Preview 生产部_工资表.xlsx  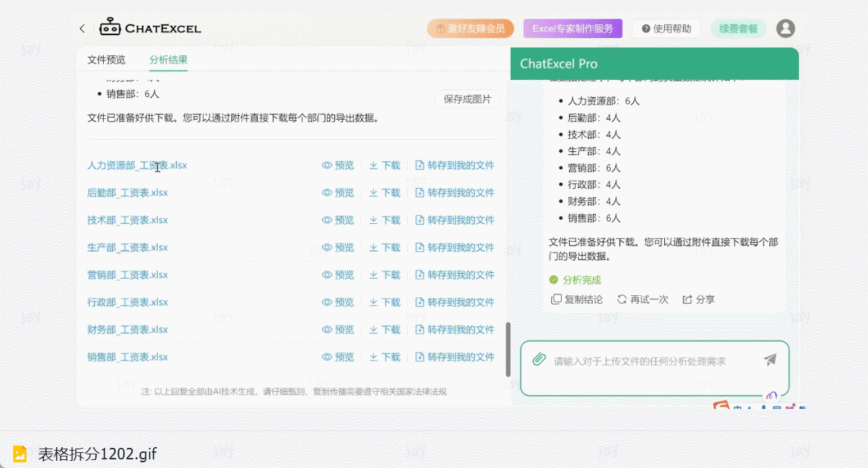338,248
